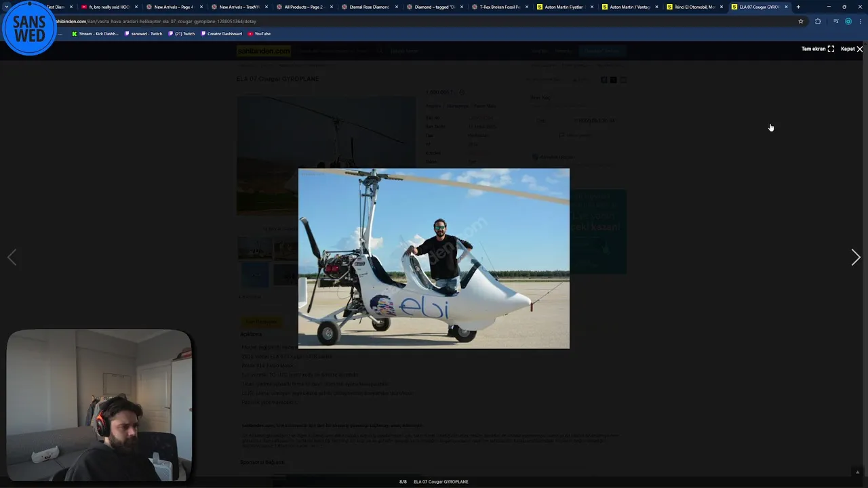Viewport: 868px width, 488px height.
Task: Switch to 'Aston Martin / Vantage' tab
Action: (x=629, y=7)
